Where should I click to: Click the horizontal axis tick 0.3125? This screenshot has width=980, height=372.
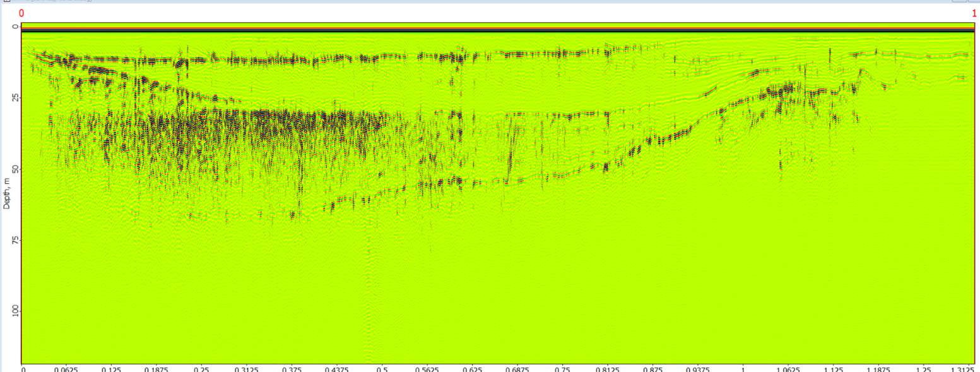click(246, 369)
